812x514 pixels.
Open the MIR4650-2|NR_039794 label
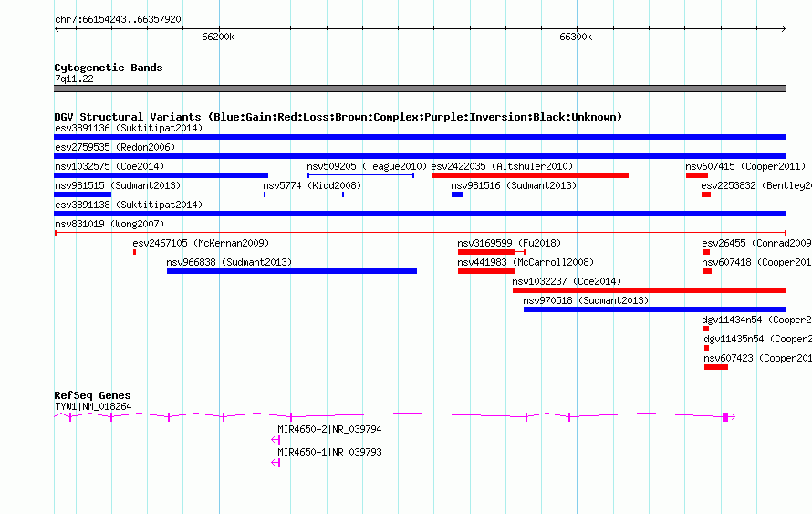tap(329, 429)
